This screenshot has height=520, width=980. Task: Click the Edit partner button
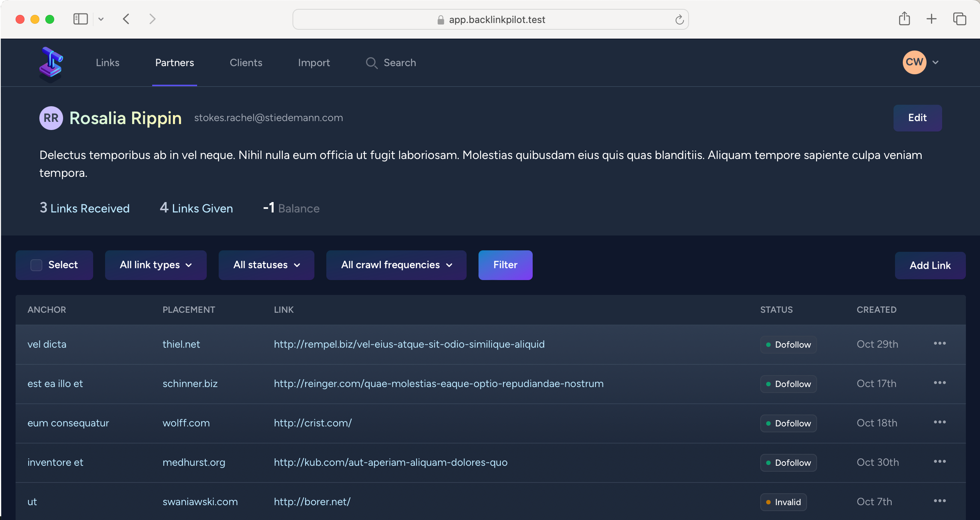(x=917, y=118)
